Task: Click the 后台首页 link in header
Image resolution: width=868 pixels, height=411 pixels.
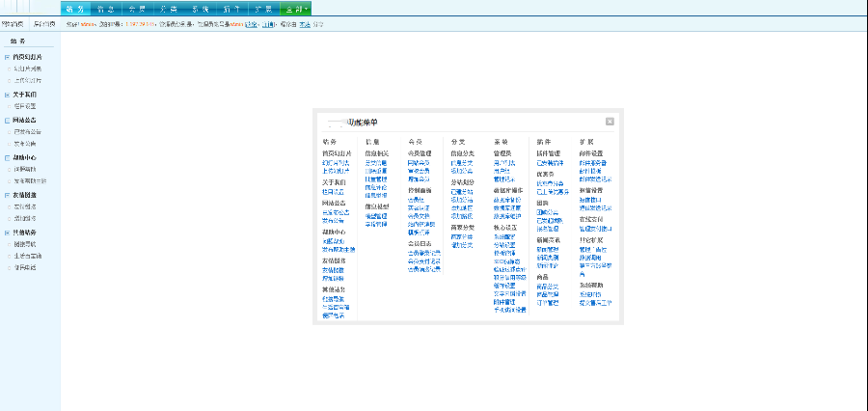Action: click(x=44, y=24)
